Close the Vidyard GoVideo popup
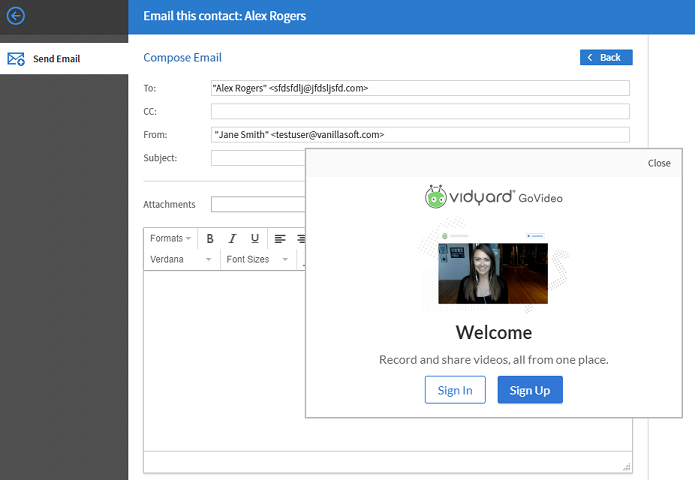This screenshot has width=695, height=480. click(659, 163)
